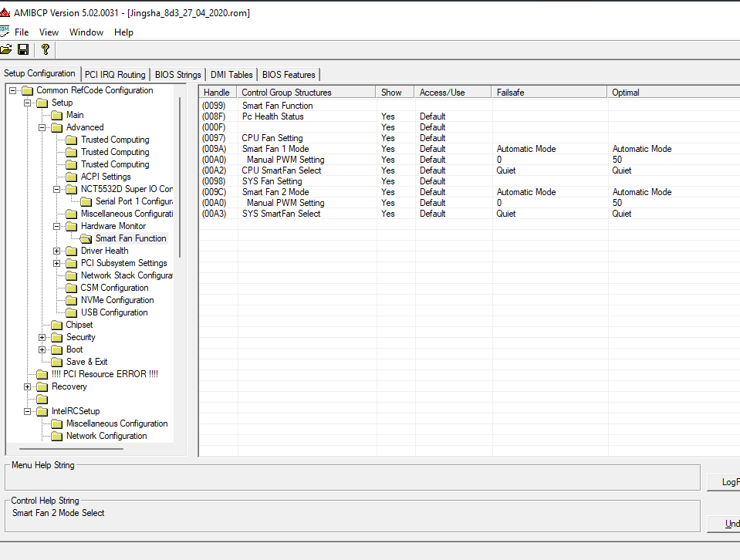Image resolution: width=740 pixels, height=560 pixels.
Task: Click handle (0099) Smart Fan Function row
Action: [470, 106]
